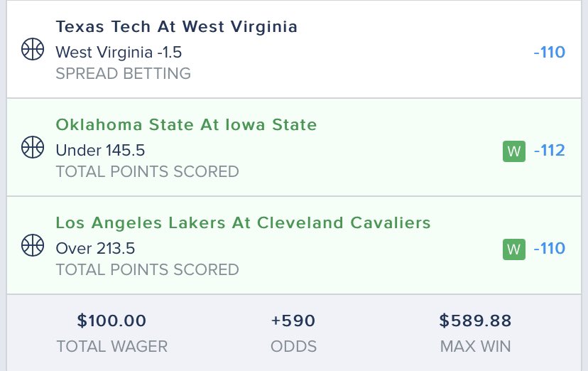Click the Under 145.5 selection text
The height and width of the screenshot is (371, 588).
(x=100, y=151)
